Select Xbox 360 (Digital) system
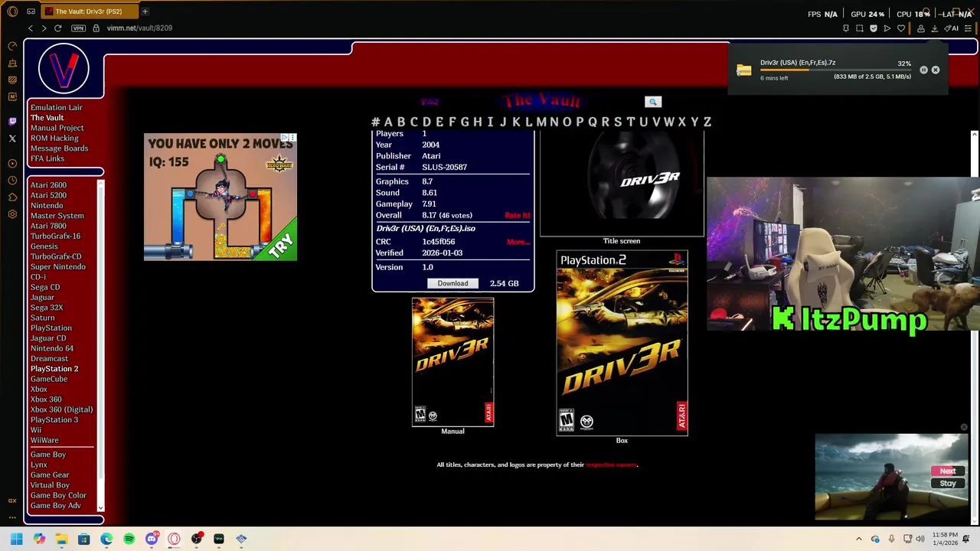This screenshot has width=980, height=551. (61, 409)
